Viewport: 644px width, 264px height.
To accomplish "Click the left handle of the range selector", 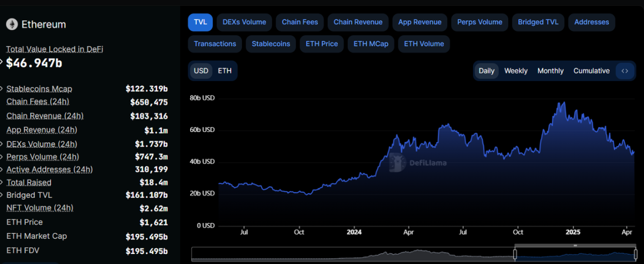I will 515,254.
